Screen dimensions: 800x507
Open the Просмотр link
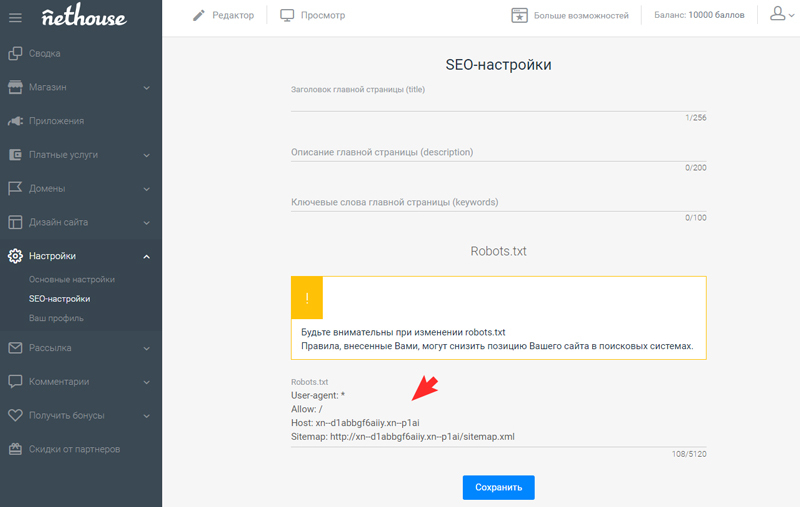coord(323,15)
